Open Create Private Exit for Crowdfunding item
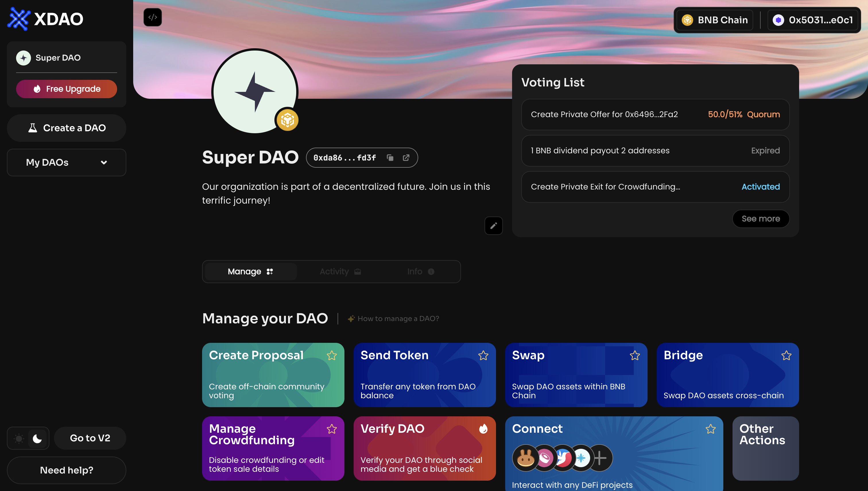Screen dimensions: 868x491 click(655, 187)
